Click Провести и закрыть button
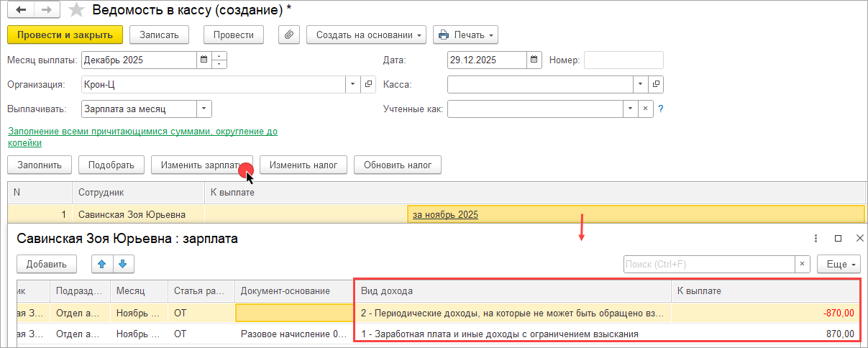This screenshot has height=348, width=868. tap(65, 35)
